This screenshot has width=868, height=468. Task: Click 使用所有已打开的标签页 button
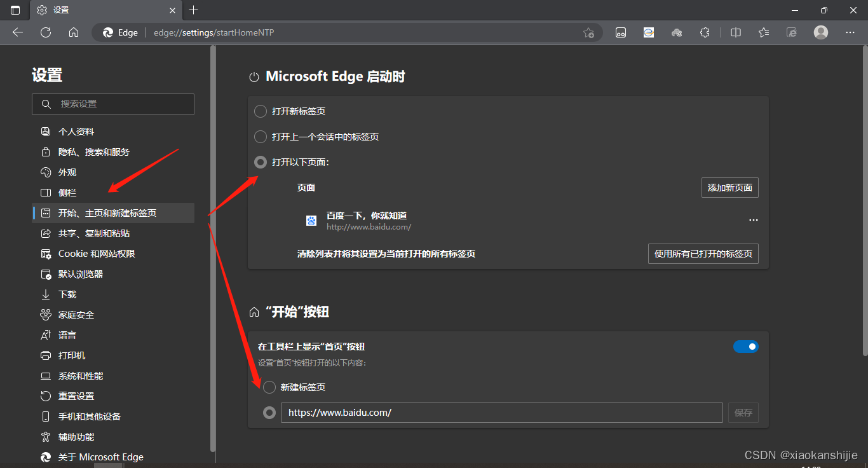703,253
